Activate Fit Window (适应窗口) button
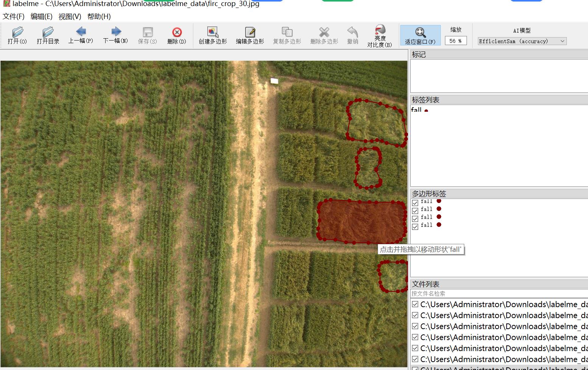This screenshot has height=370, width=588. coord(420,35)
